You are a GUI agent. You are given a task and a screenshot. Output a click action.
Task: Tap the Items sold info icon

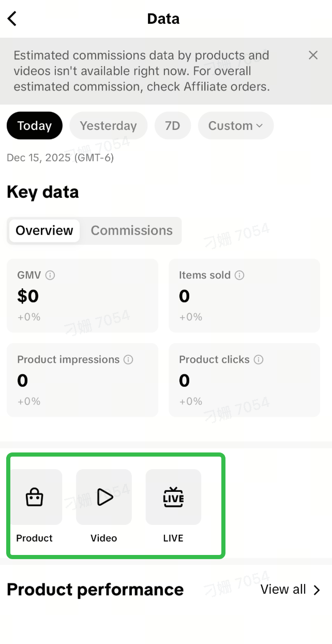point(239,275)
